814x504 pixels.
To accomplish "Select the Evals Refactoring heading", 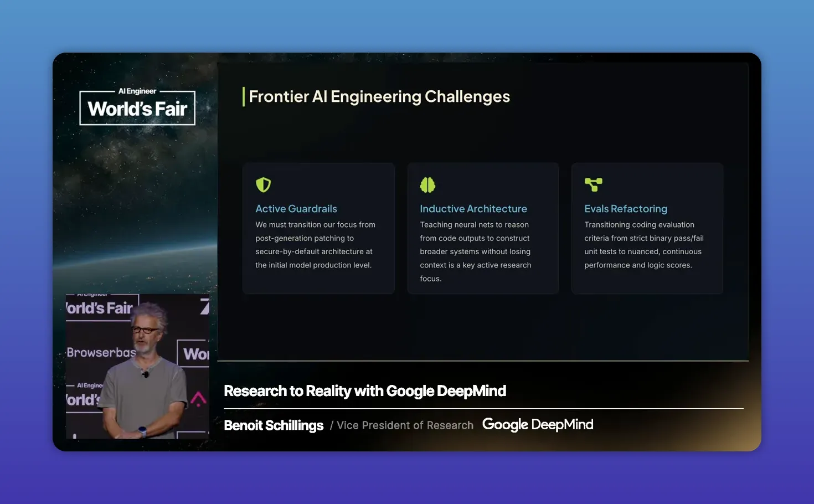I will pos(626,209).
